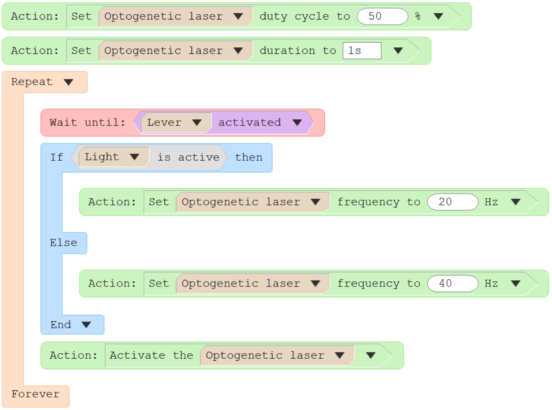552x410 pixels.
Task: Expand action options arrow after 40 Hz
Action: coord(516,283)
